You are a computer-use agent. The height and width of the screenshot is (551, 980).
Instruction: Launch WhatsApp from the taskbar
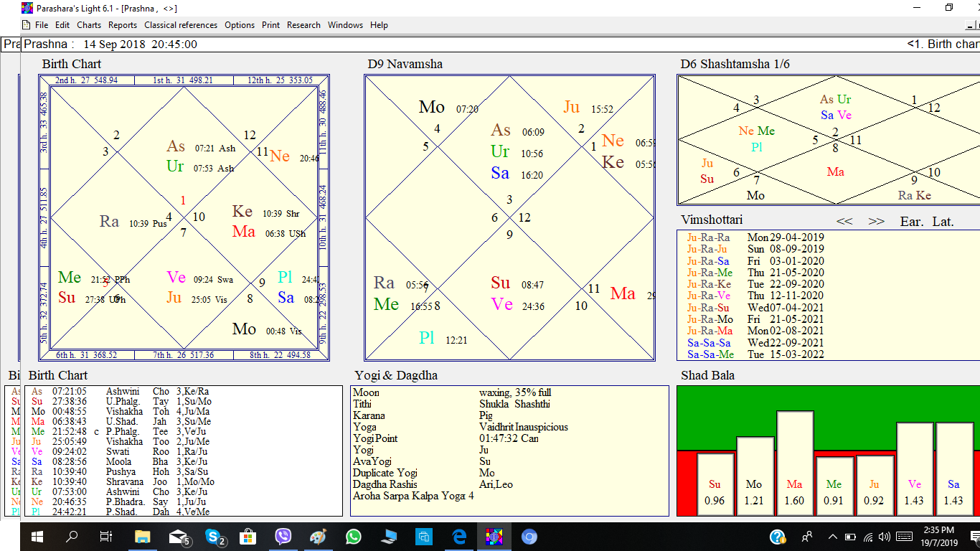pyautogui.click(x=353, y=536)
